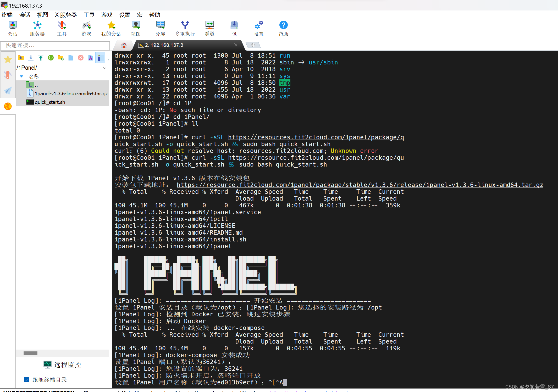Viewport: 558px width, 392px height.
Task: Open the 终端 menu
Action: pyautogui.click(x=7, y=15)
